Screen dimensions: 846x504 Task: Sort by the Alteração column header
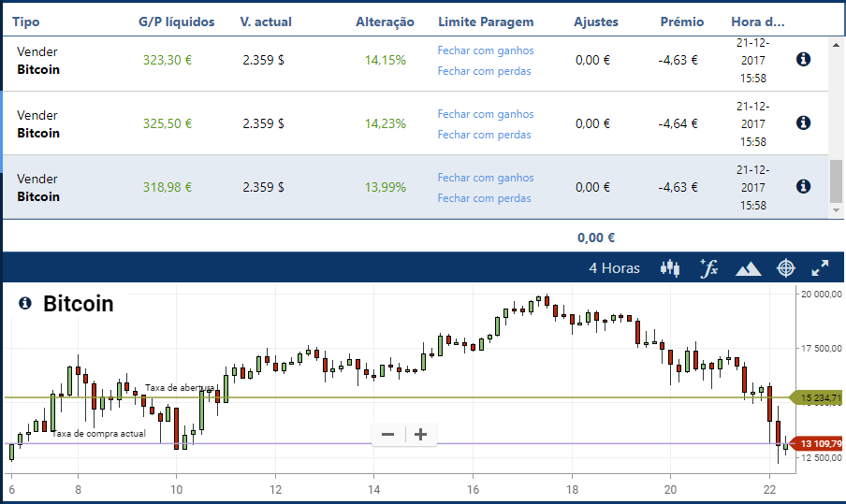[x=385, y=22]
